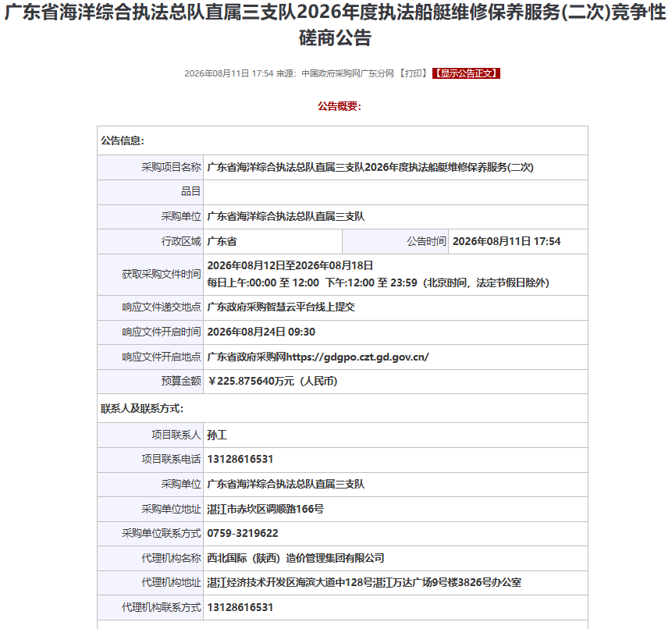
Task: Click the 公告时间 value 17:54 cell
Action: point(518,242)
